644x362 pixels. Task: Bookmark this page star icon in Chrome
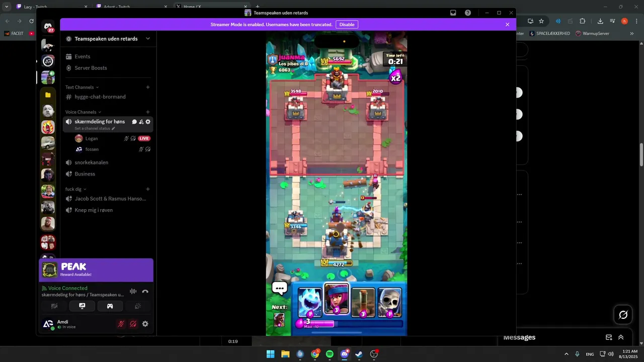[541, 21]
